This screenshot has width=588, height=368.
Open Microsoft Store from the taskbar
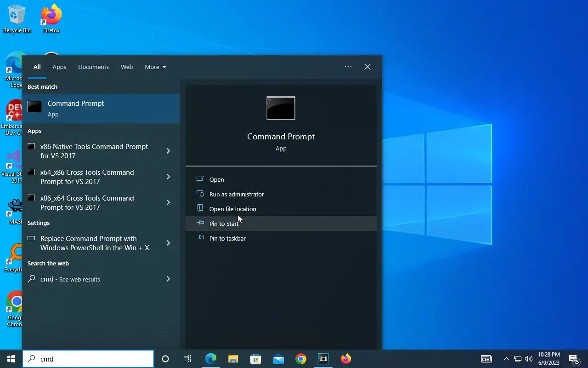(255, 359)
